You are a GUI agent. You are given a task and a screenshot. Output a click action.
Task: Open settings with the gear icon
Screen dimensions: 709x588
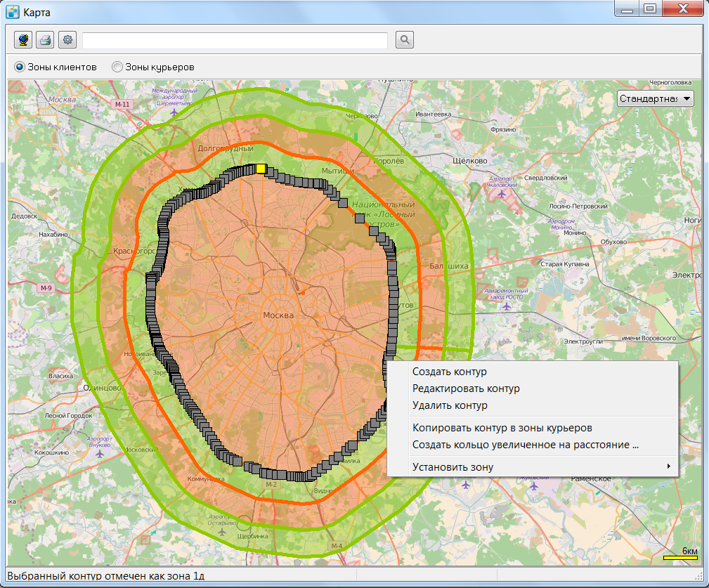pyautogui.click(x=67, y=40)
